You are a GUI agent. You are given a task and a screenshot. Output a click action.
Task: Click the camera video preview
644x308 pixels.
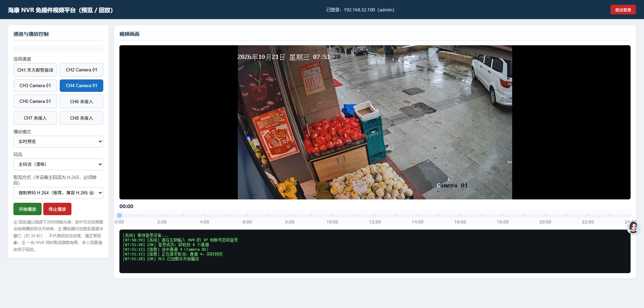click(375, 122)
